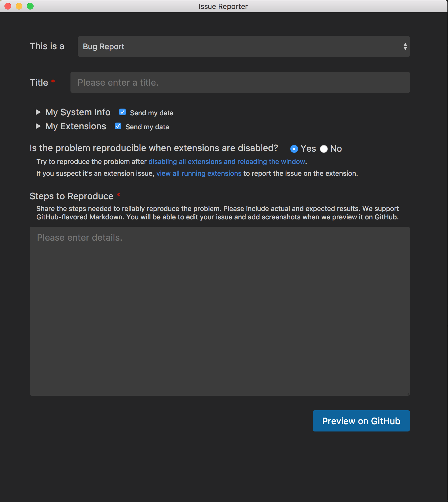
Task: Click the green zoom window button
Action: click(30, 6)
